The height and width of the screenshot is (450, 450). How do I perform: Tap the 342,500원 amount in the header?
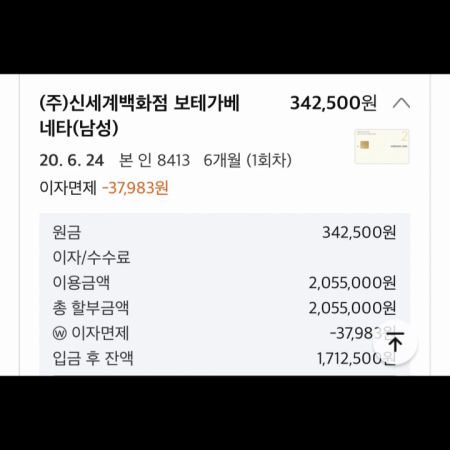coord(333,103)
